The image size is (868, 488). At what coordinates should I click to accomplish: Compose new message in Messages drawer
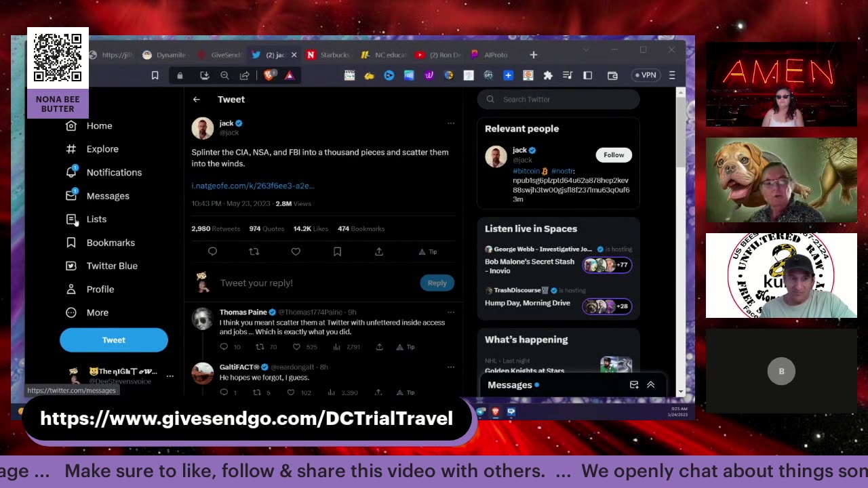pyautogui.click(x=634, y=385)
